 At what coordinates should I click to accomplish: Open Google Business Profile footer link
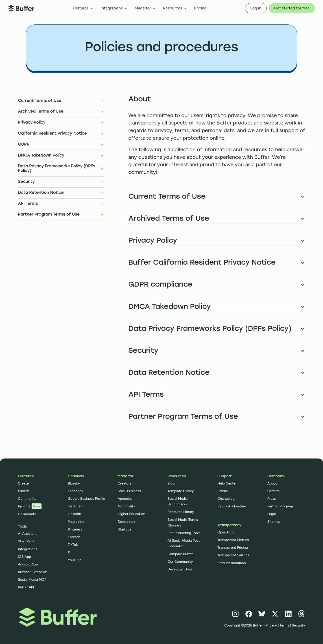point(86,498)
